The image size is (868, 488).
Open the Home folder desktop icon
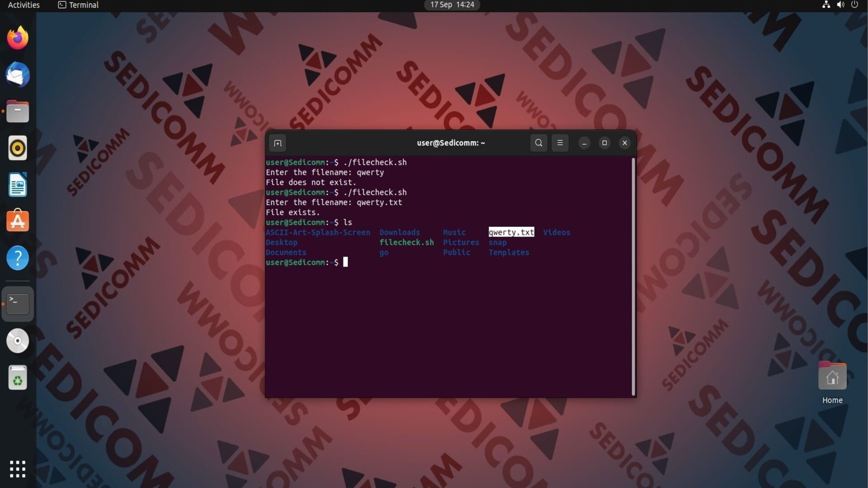pyautogui.click(x=832, y=383)
